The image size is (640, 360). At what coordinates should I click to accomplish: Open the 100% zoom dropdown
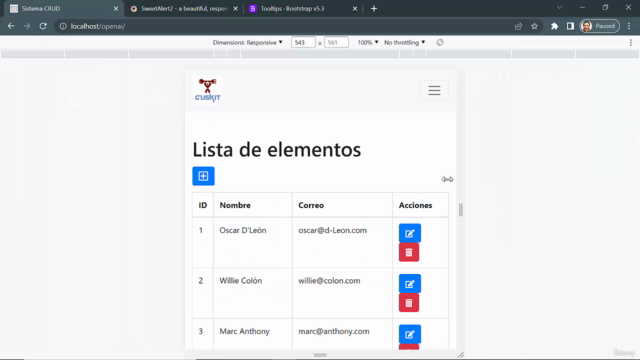click(368, 42)
